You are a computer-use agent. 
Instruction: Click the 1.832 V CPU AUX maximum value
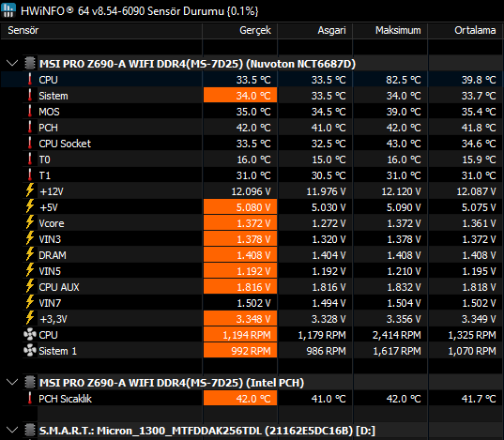tap(404, 287)
